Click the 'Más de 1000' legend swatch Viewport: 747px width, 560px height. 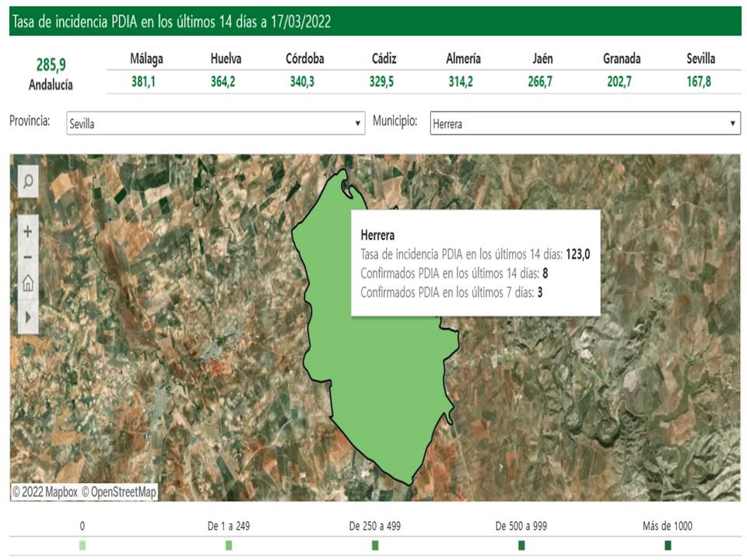click(x=668, y=545)
